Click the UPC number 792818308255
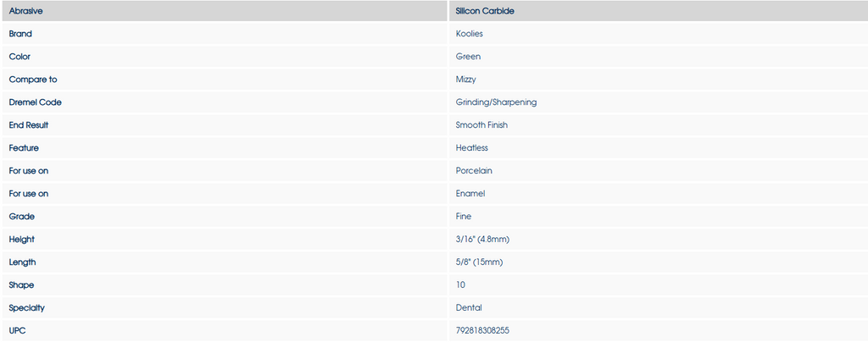 (x=483, y=330)
